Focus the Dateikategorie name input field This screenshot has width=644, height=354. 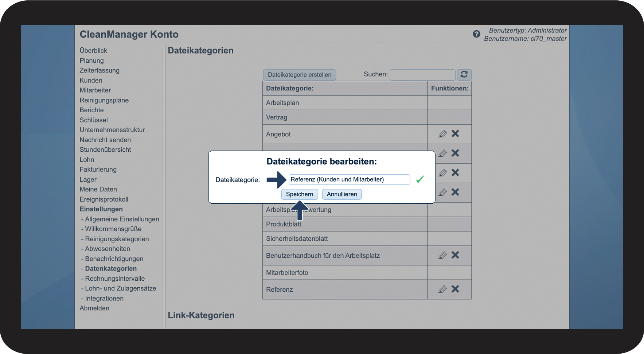350,179
